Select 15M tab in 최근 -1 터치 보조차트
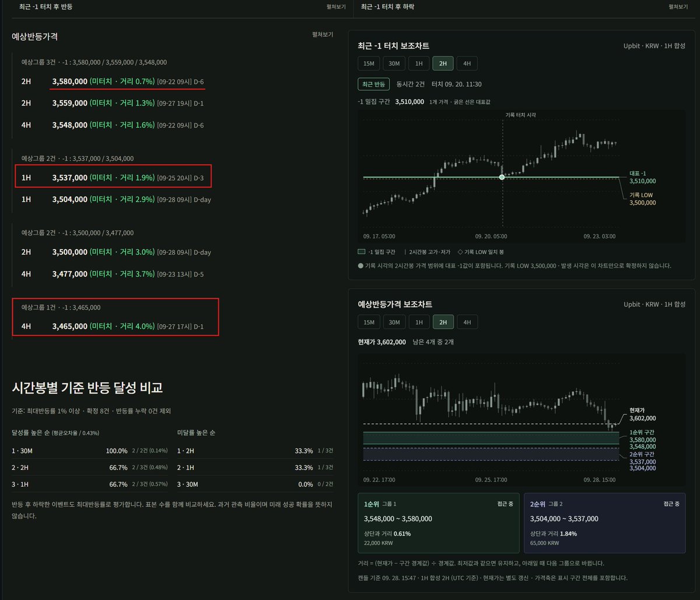Image resolution: width=700 pixels, height=600 pixels. click(369, 64)
